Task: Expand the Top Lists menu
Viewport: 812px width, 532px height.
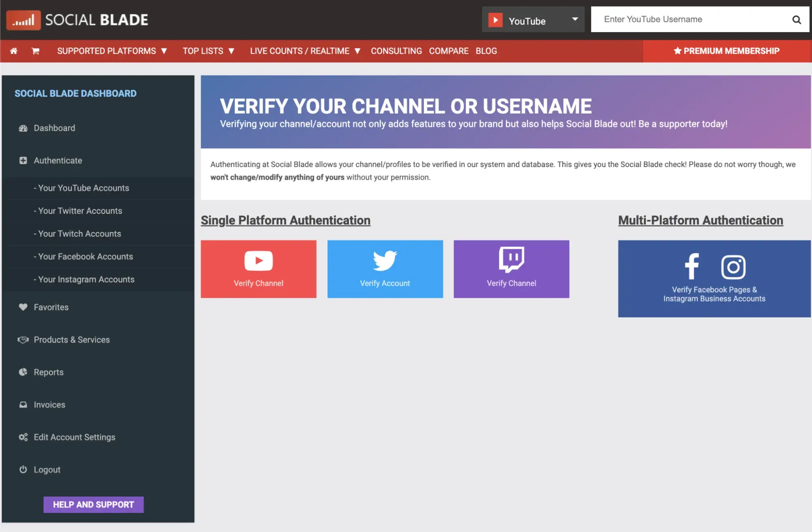Action: click(208, 51)
